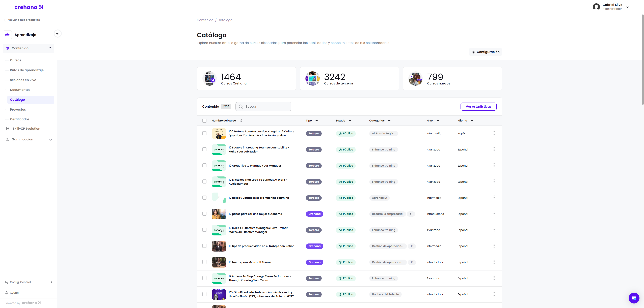Click the Skill-XP Evolution chart icon

8,129
